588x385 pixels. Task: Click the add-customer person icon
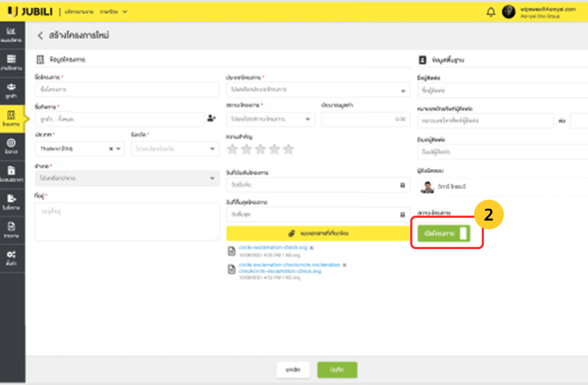[211, 118]
